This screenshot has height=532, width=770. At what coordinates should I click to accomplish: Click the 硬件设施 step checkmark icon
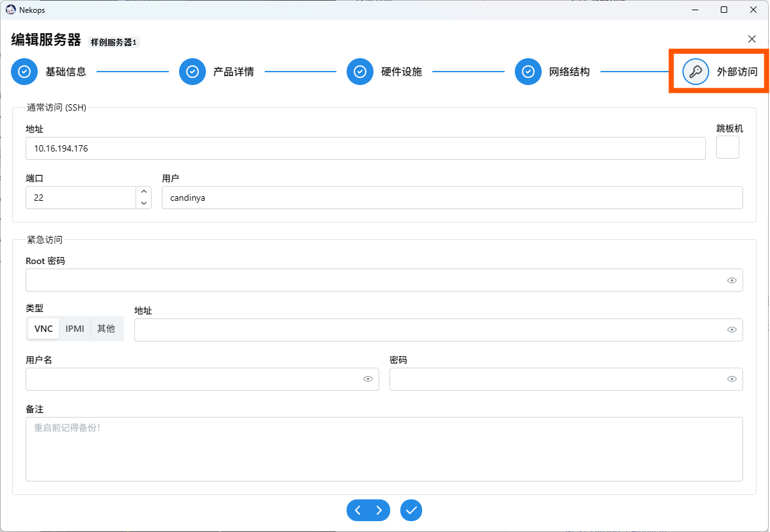click(x=360, y=72)
